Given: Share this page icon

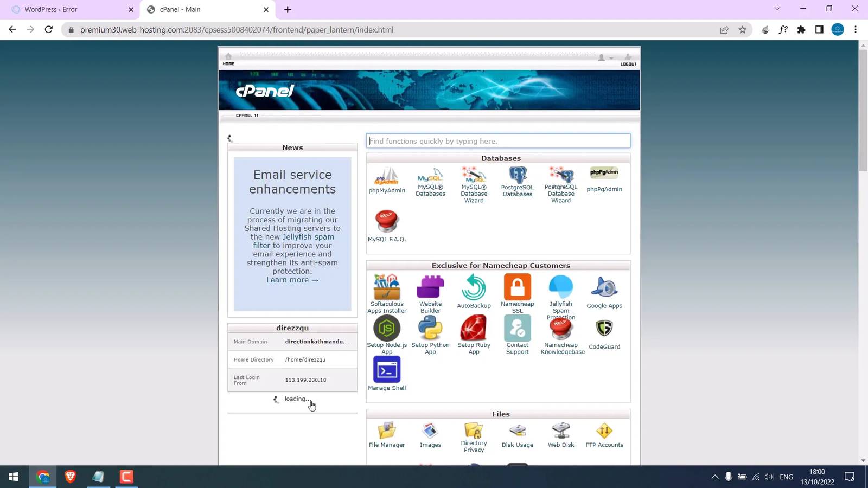Looking at the screenshot, I should click(724, 30).
